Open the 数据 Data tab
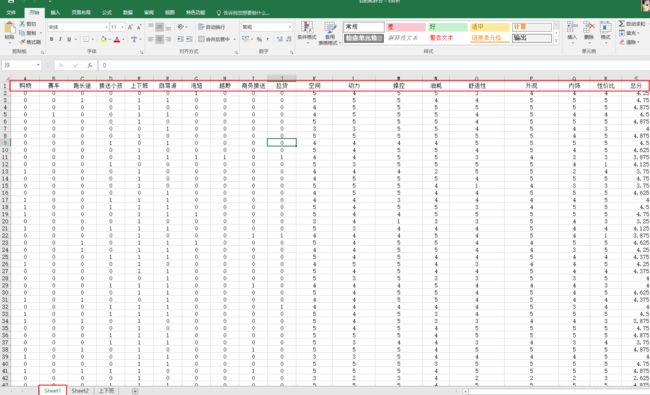The height and width of the screenshot is (395, 650). point(128,12)
